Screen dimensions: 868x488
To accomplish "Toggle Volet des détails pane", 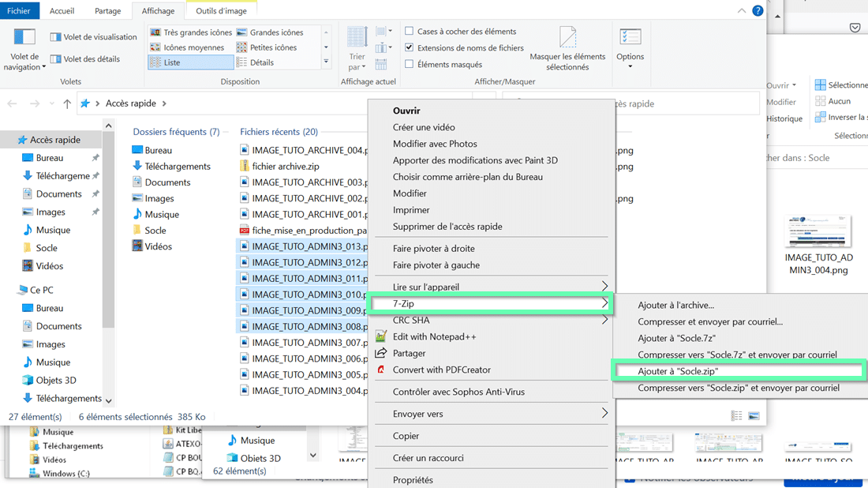I will point(84,58).
